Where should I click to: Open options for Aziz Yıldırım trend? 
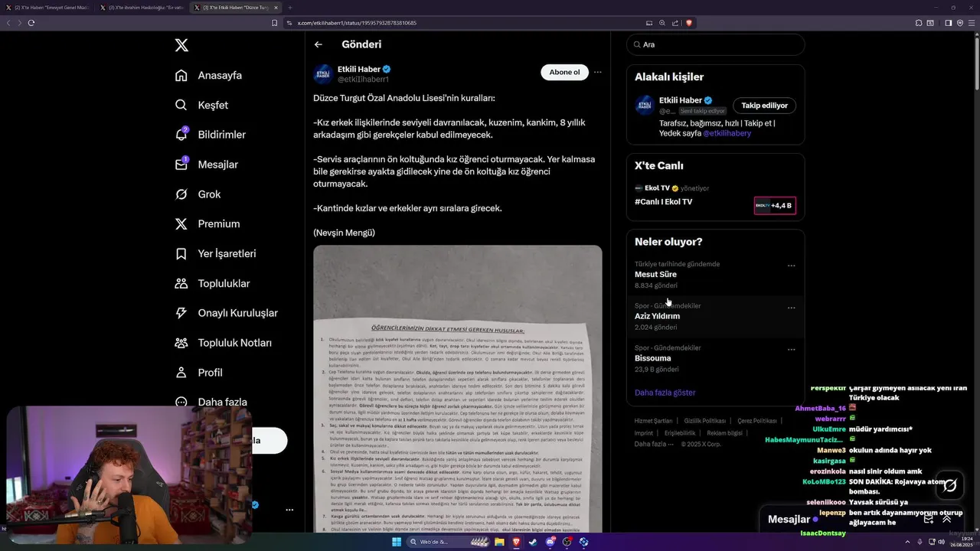click(792, 308)
